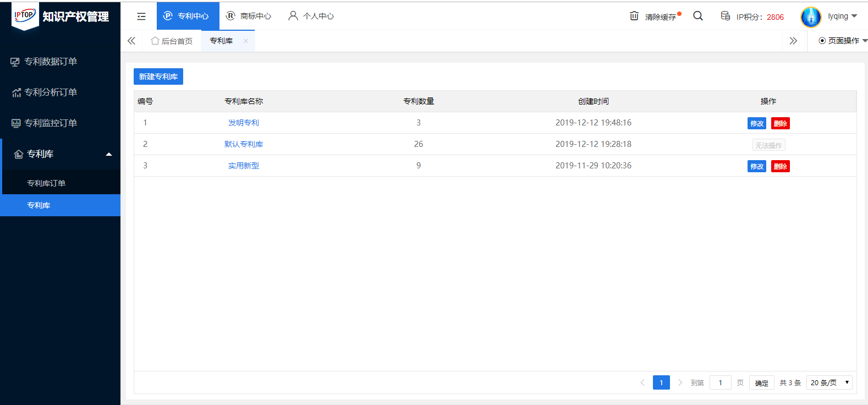The width and height of the screenshot is (868, 405).
Task: Click the IP points coin icon
Action: pyautogui.click(x=726, y=16)
